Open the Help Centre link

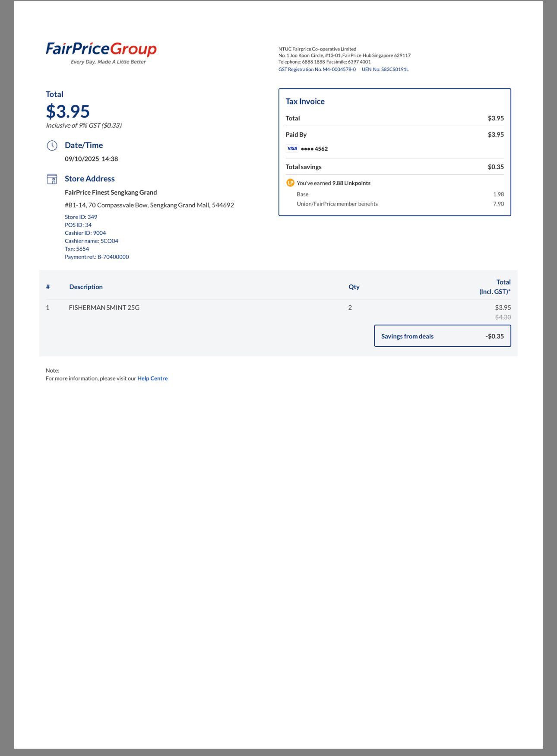[x=152, y=379]
